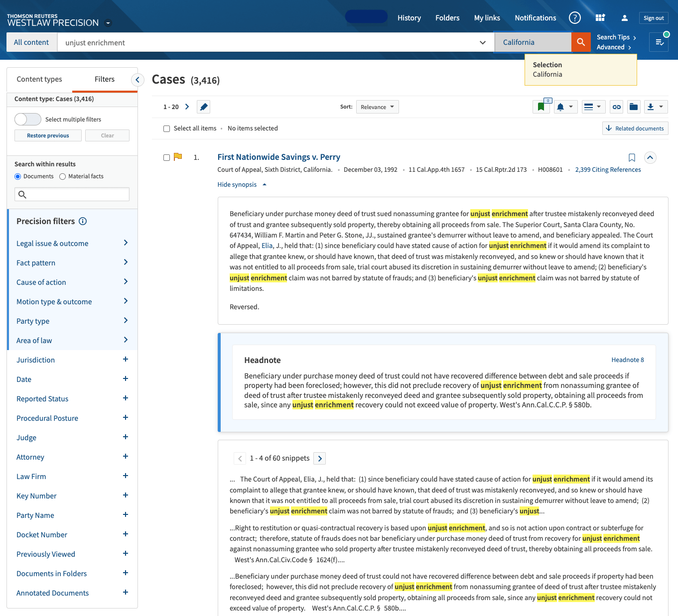The image size is (678, 616).
Task: Toggle the Select multiple filters switch
Action: (x=28, y=120)
